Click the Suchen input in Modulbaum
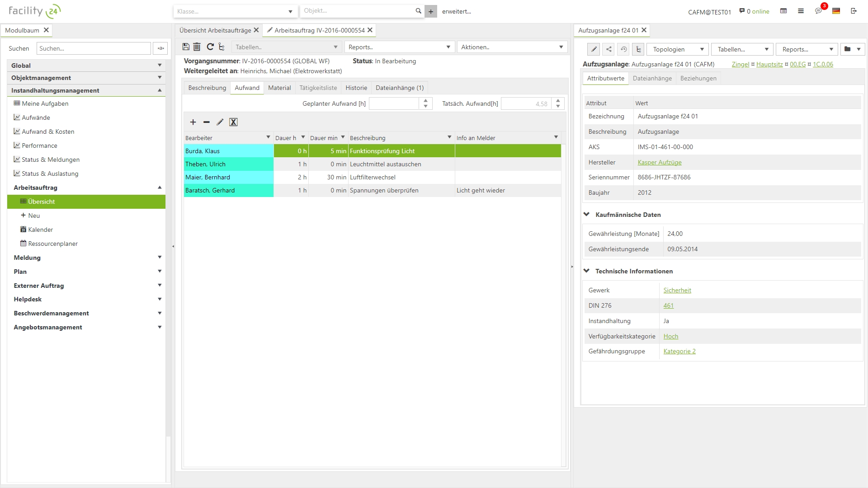Screen dimensions: 868x488 pos(94,48)
